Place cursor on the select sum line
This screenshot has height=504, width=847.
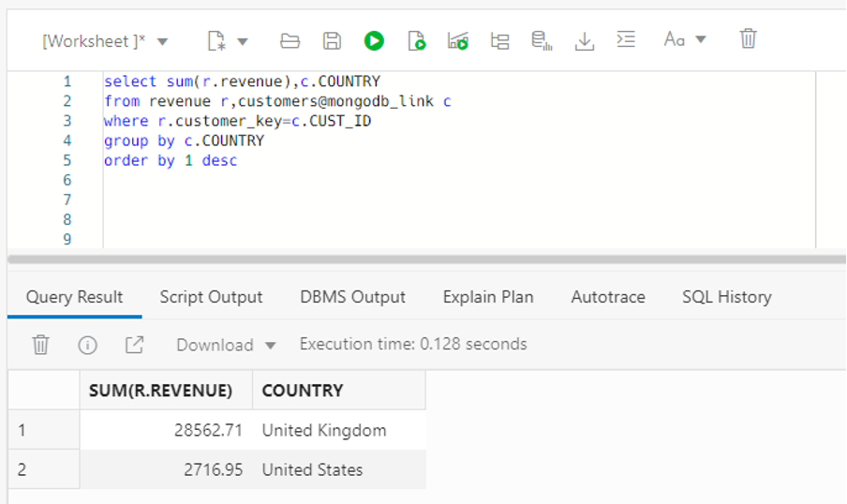(x=242, y=82)
